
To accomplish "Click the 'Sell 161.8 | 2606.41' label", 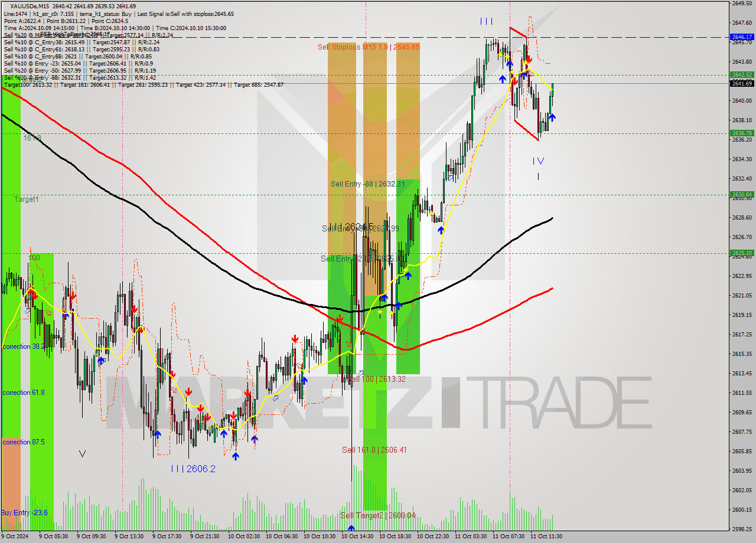I will 374,450.
